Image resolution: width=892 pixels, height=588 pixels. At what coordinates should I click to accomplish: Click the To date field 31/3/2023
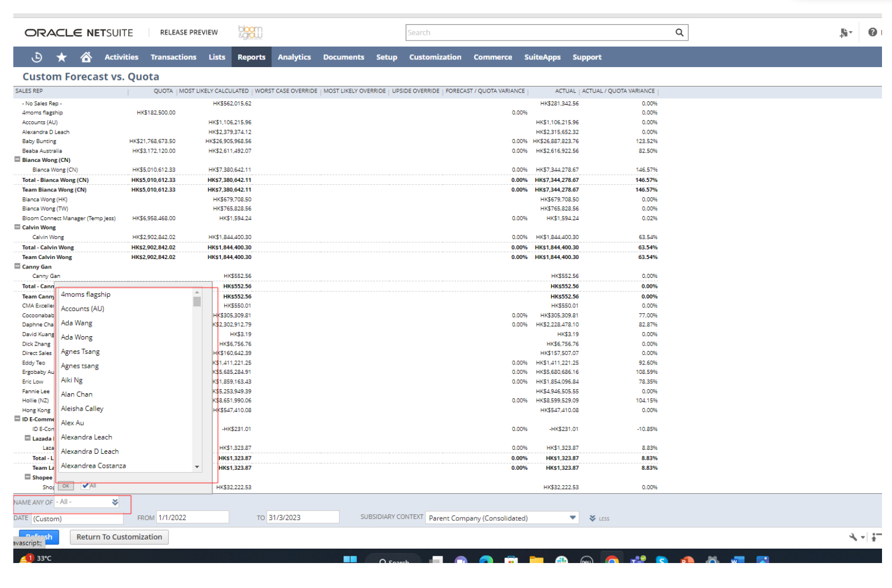303,518
